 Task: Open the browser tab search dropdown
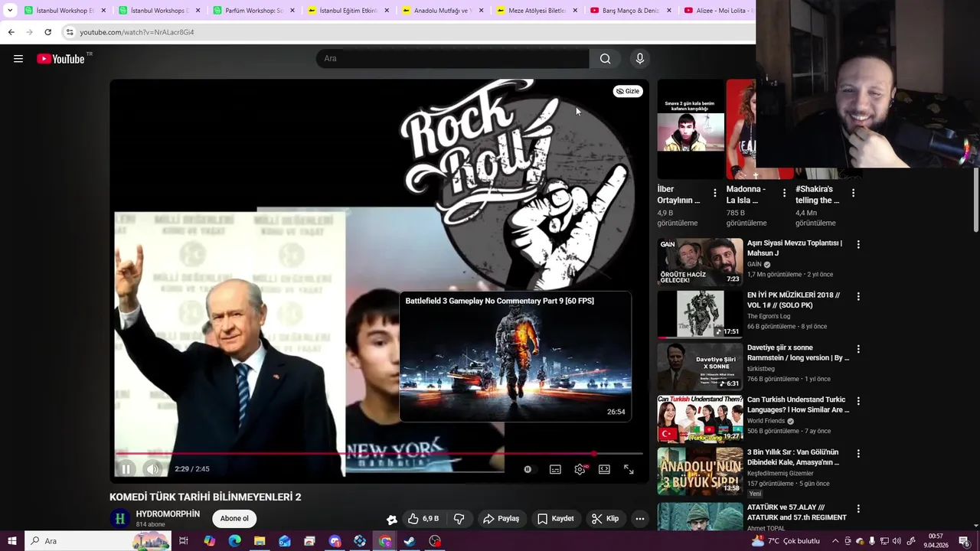pyautogui.click(x=10, y=11)
